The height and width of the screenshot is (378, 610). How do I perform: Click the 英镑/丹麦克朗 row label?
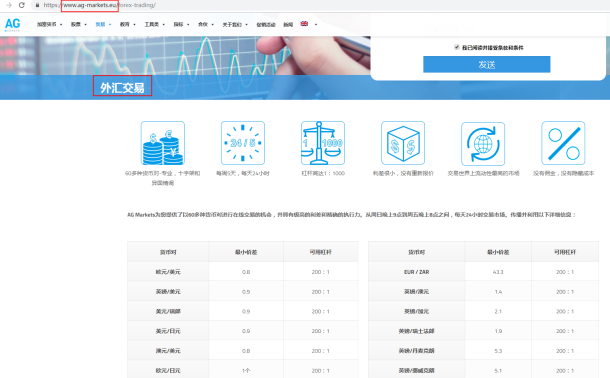[416, 351]
